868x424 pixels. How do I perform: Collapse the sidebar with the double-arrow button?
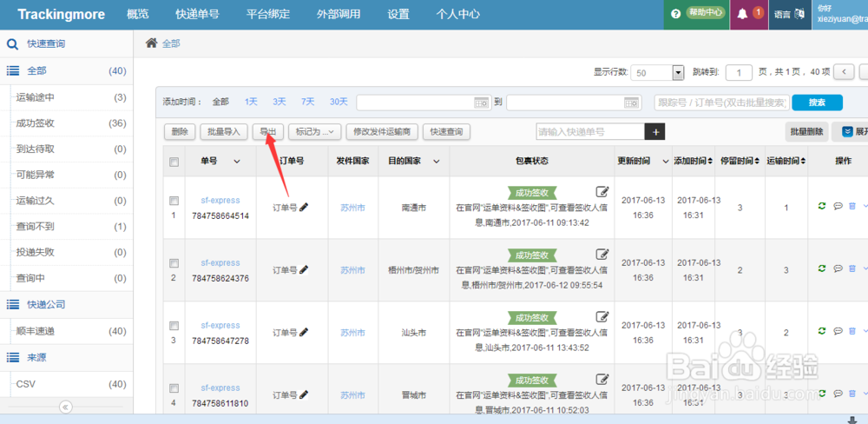pos(66,407)
